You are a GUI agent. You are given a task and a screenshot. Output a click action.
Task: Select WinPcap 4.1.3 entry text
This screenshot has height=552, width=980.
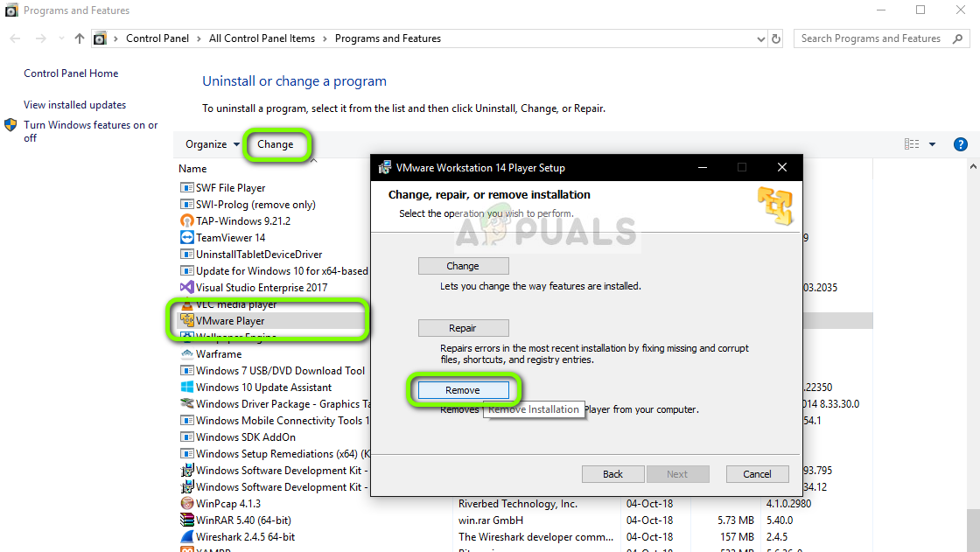pyautogui.click(x=228, y=504)
